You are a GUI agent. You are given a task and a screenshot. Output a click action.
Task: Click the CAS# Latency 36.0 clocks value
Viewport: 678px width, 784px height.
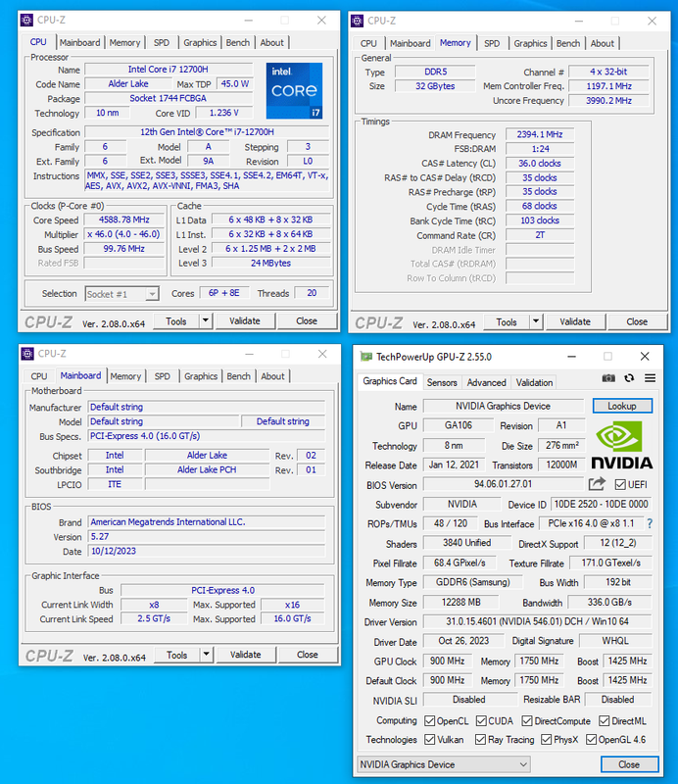tap(540, 164)
